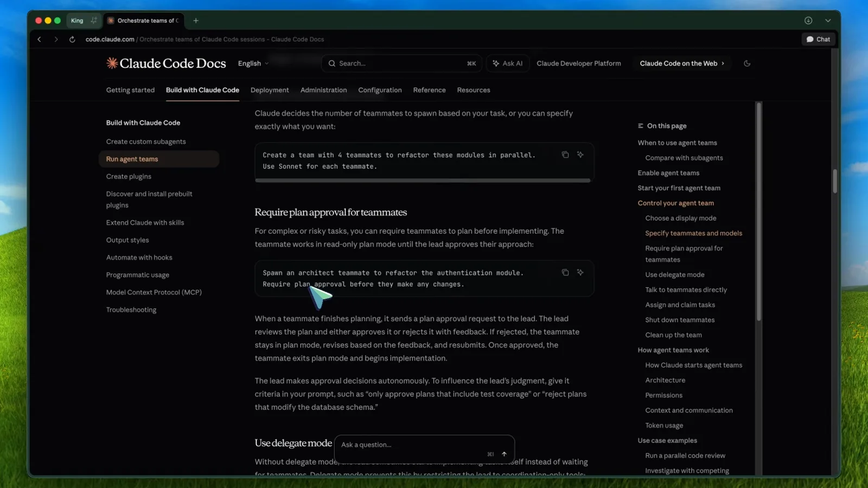Reload the page with the refresh icon
The width and height of the screenshot is (868, 488).
pyautogui.click(x=72, y=39)
